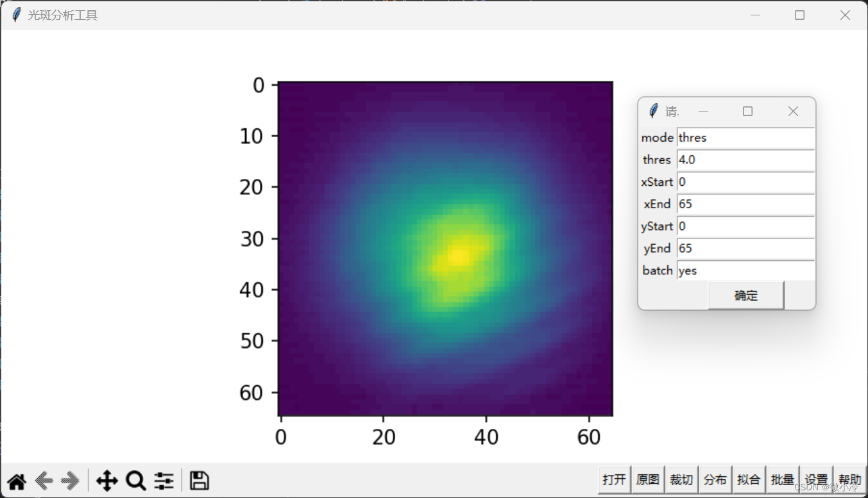Click the bright yellow spot center in the plot
This screenshot has height=498, width=868.
click(457, 256)
